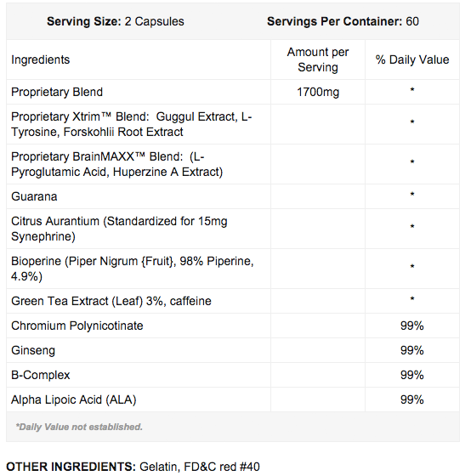The height and width of the screenshot is (476, 471).
Task: Click the OTHER INGREDIENTS Gelatin line
Action: [x=133, y=467]
